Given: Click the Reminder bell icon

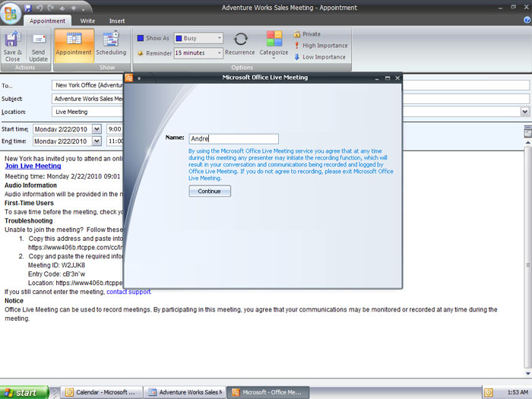Looking at the screenshot, I should (x=140, y=53).
